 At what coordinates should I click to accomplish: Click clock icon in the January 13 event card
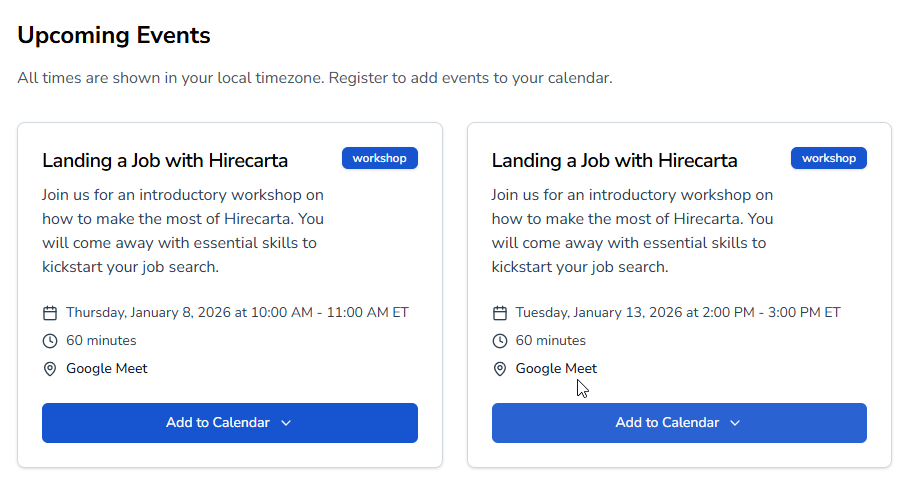[500, 341]
